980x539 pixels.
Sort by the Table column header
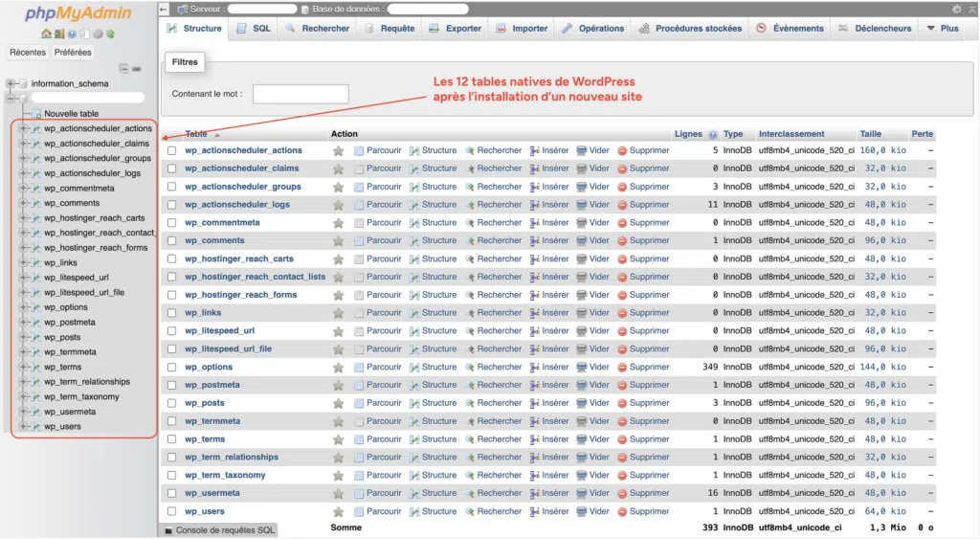(x=195, y=134)
